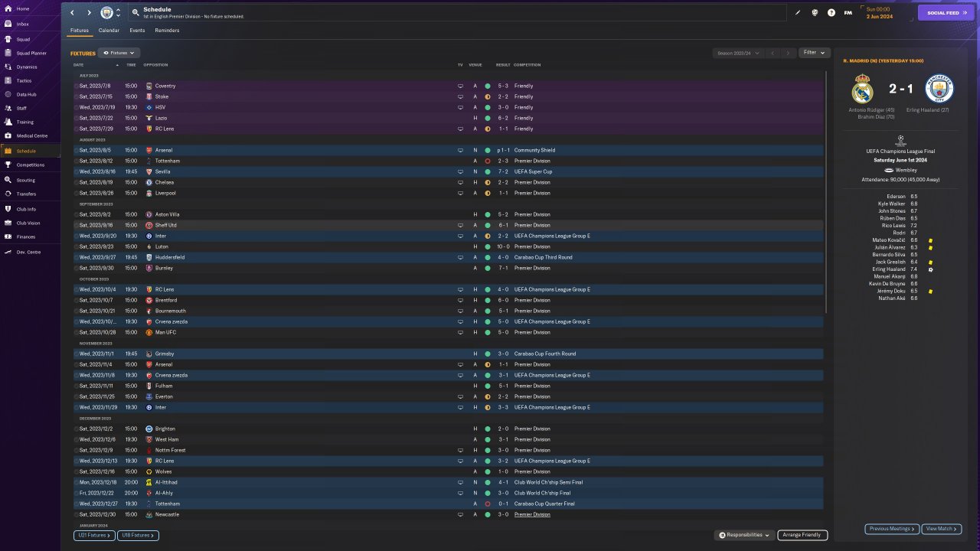Click the View Match button

point(942,529)
